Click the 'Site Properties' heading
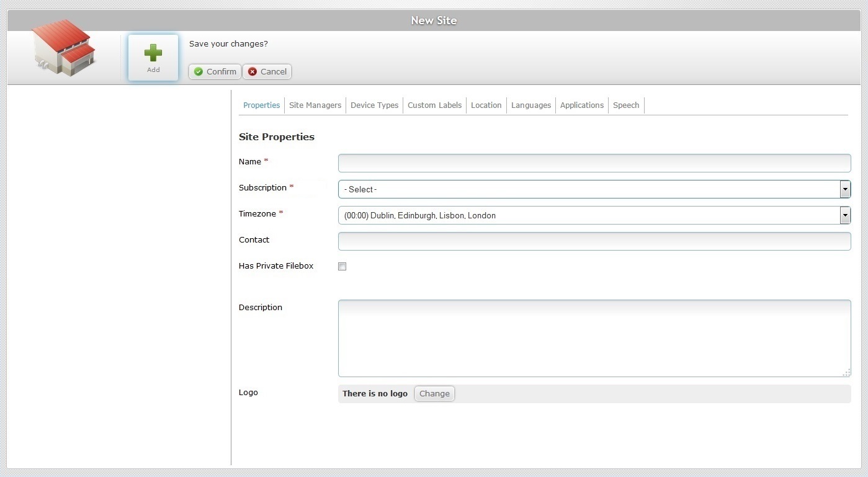This screenshot has width=868, height=477. (x=277, y=137)
